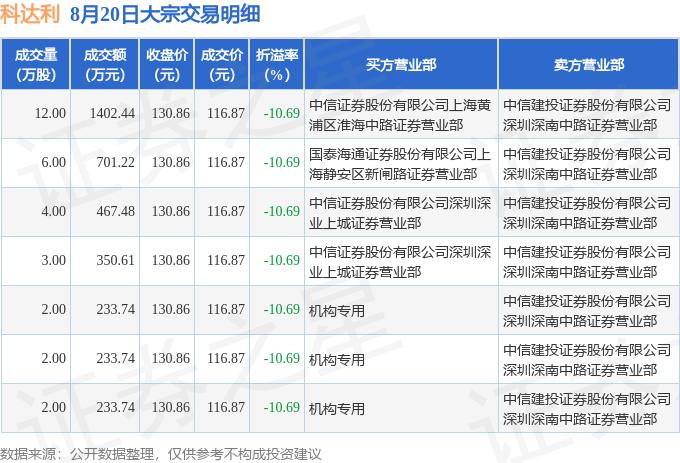Click seller 中信建投深圳深南中路 in the 467.48 row
This screenshot has height=463, width=680.
587,213
